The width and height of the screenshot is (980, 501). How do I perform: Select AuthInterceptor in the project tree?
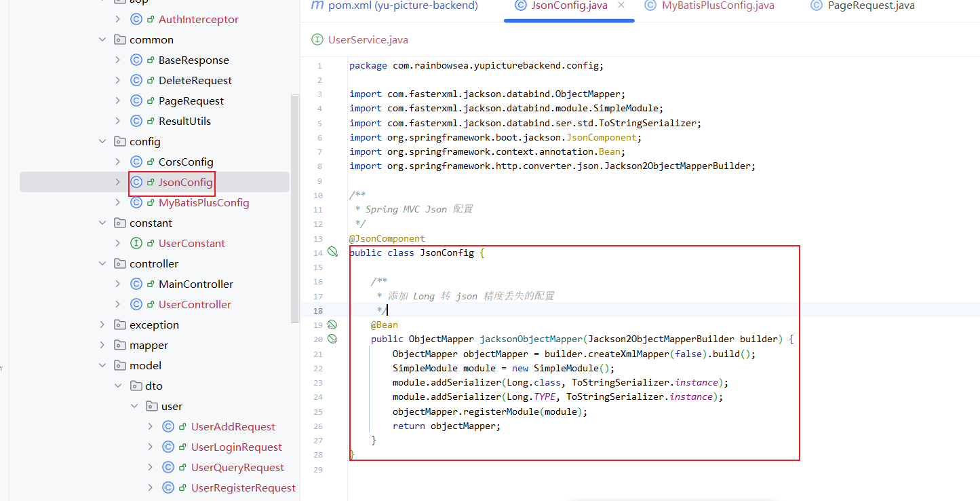(x=198, y=19)
